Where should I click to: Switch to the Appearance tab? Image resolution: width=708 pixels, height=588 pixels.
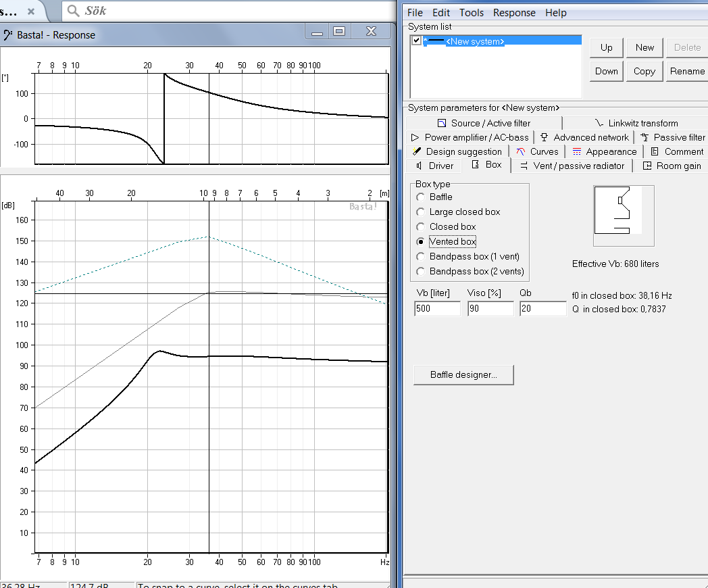click(604, 152)
